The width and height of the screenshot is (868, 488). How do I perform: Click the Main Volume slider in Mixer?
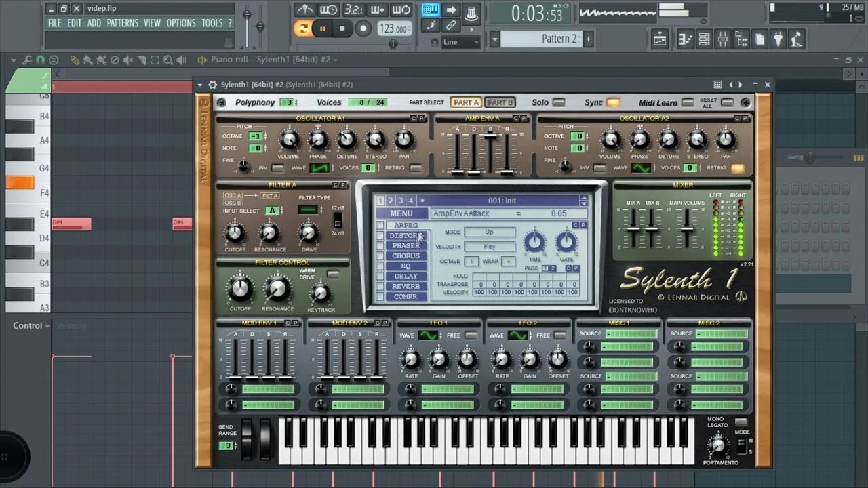click(x=688, y=228)
